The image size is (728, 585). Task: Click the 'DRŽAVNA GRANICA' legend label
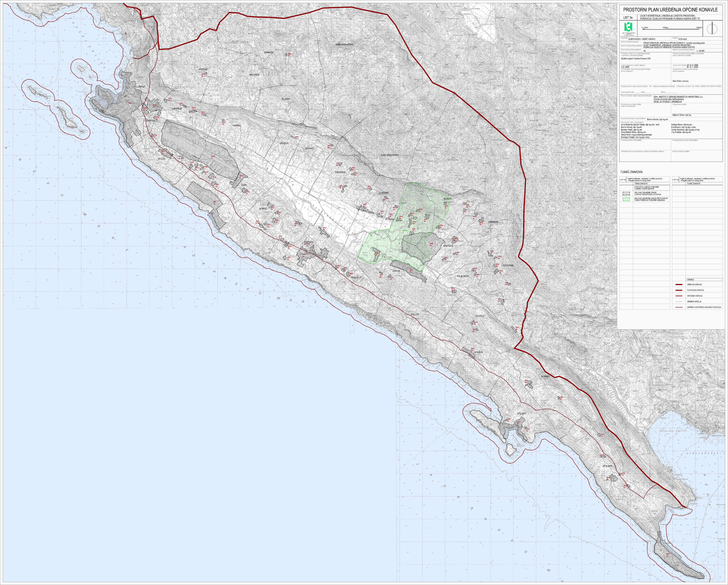click(x=695, y=284)
